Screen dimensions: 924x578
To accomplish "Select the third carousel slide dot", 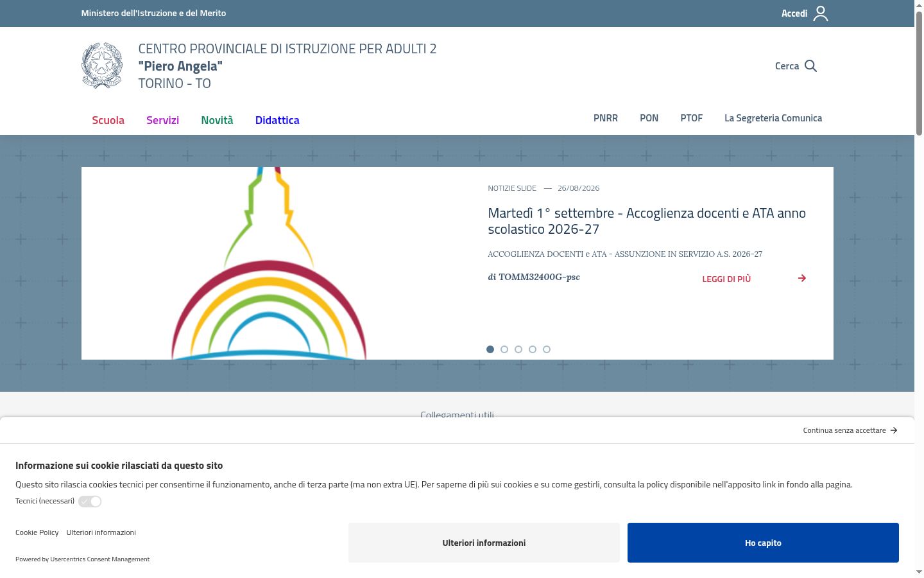I will coord(518,349).
